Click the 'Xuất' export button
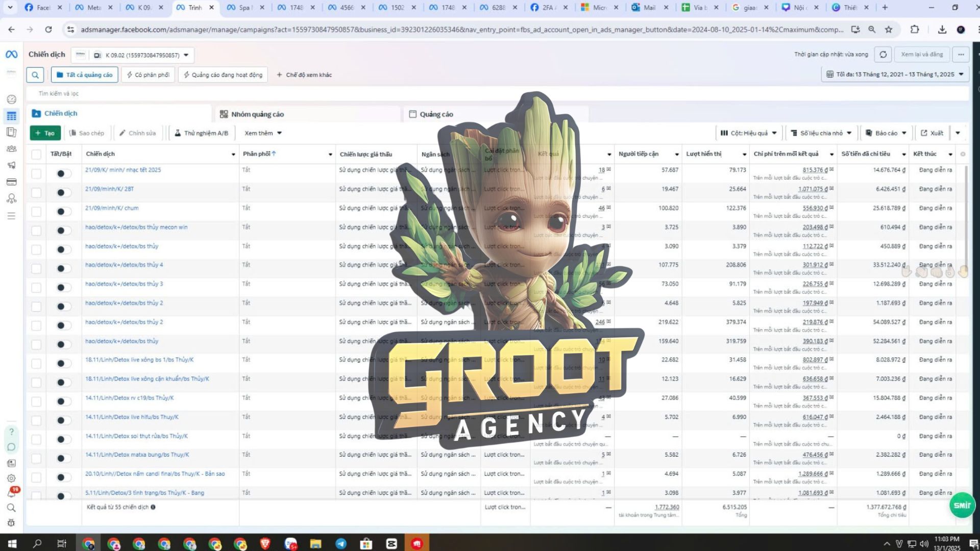980x551 pixels. pos(932,133)
